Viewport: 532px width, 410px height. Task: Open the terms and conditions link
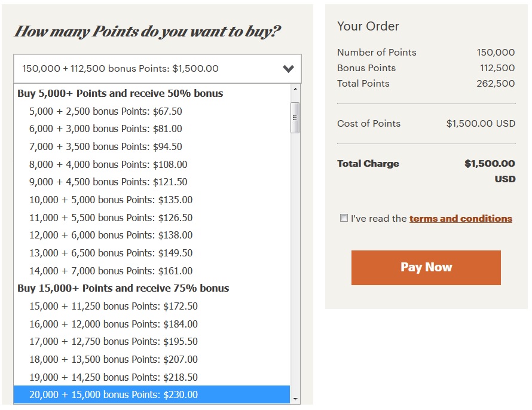pyautogui.click(x=460, y=219)
